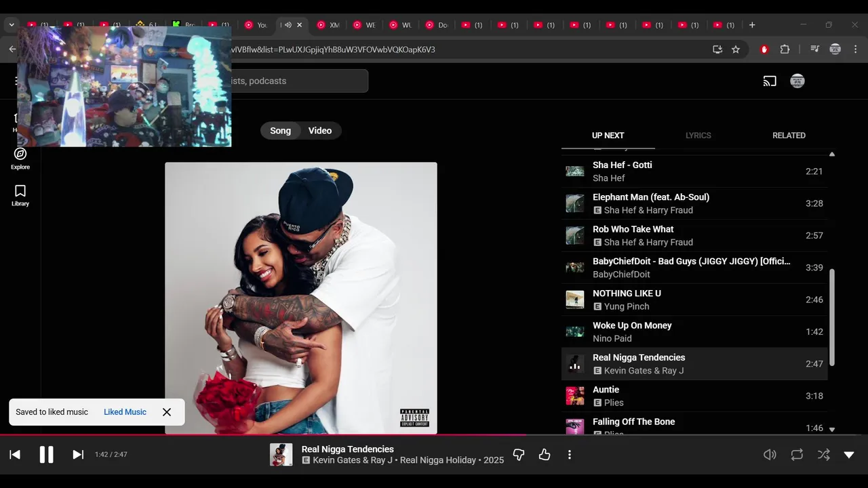This screenshot has height=488, width=868.
Task: Select Real Nigga Tendencies queue row
Action: click(x=694, y=364)
